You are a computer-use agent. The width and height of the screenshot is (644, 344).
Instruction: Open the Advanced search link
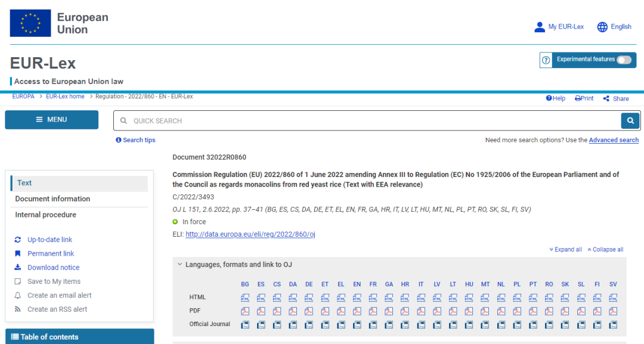(x=614, y=140)
